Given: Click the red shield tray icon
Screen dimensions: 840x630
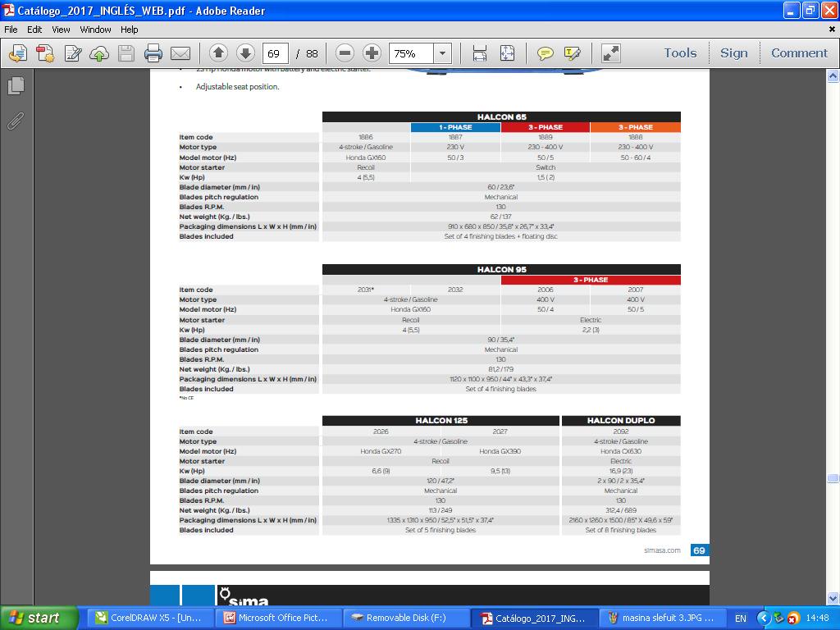Looking at the screenshot, I should [793, 619].
